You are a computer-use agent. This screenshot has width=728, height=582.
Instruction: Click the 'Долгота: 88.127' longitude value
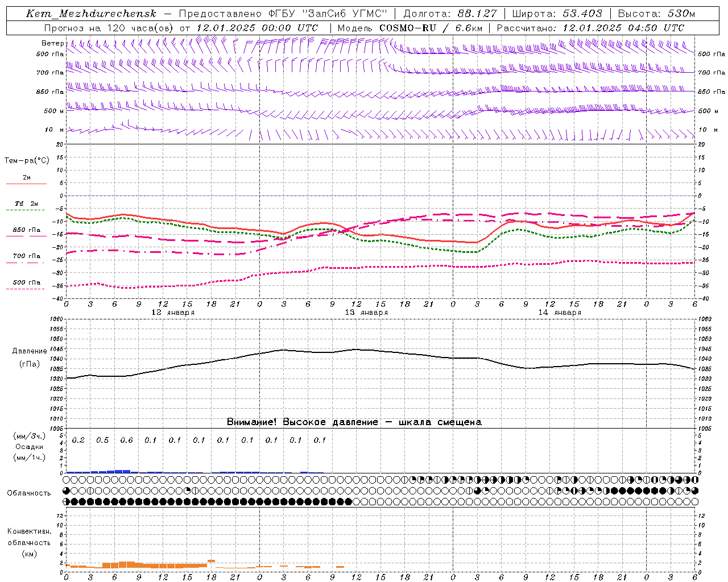click(x=450, y=14)
